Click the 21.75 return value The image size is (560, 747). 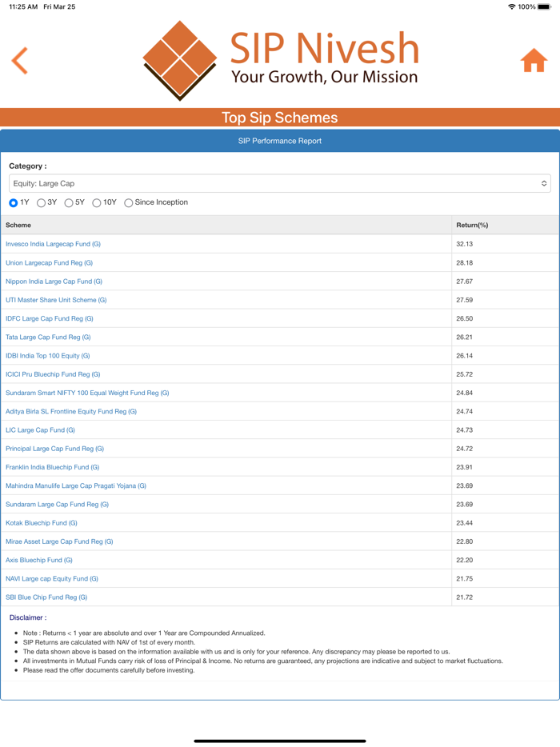pos(465,578)
